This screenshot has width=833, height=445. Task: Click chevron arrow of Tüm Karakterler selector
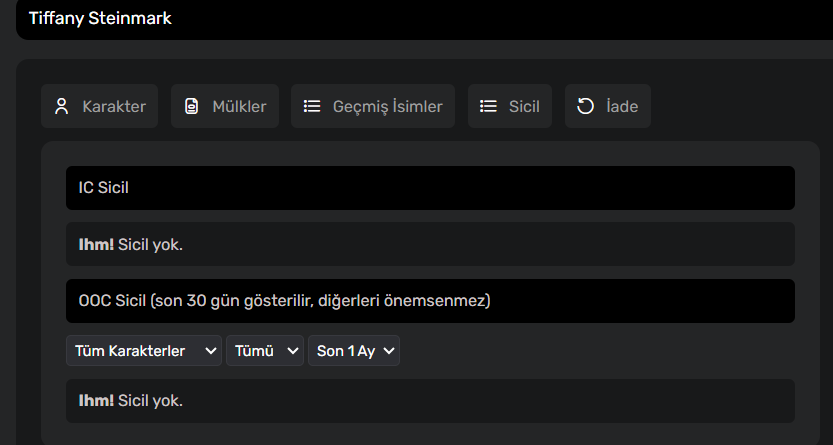click(x=210, y=351)
